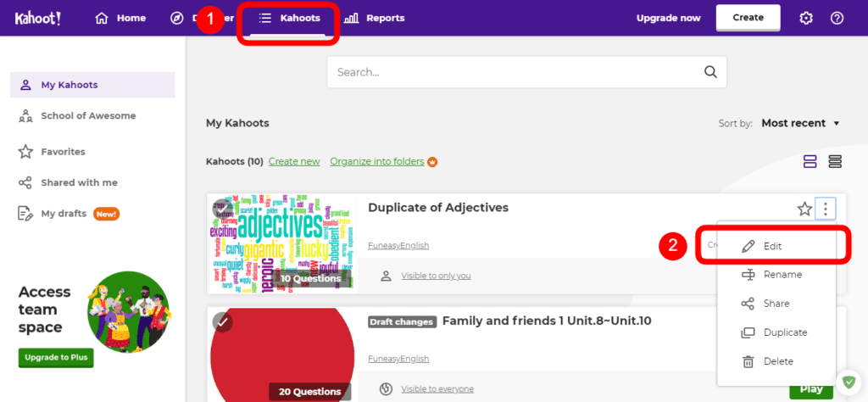Click the Play button on Family and friends

tap(811, 389)
